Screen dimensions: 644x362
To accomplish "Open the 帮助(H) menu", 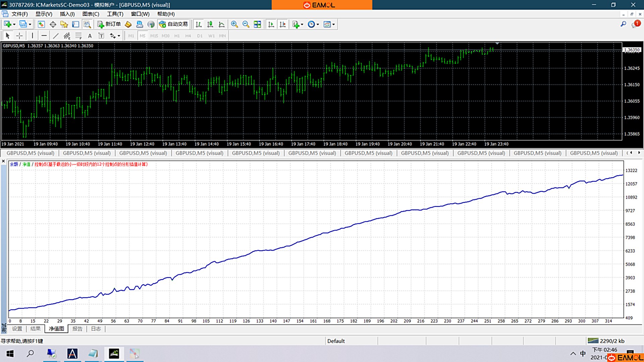I will point(166,14).
